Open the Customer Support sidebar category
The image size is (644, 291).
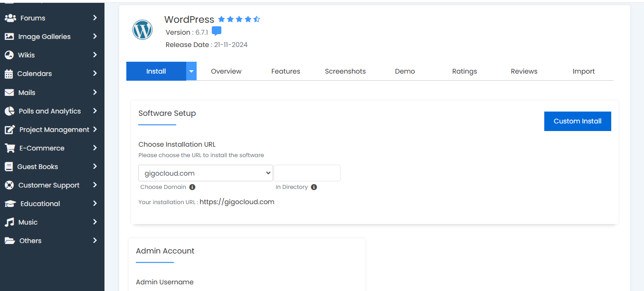click(x=52, y=185)
